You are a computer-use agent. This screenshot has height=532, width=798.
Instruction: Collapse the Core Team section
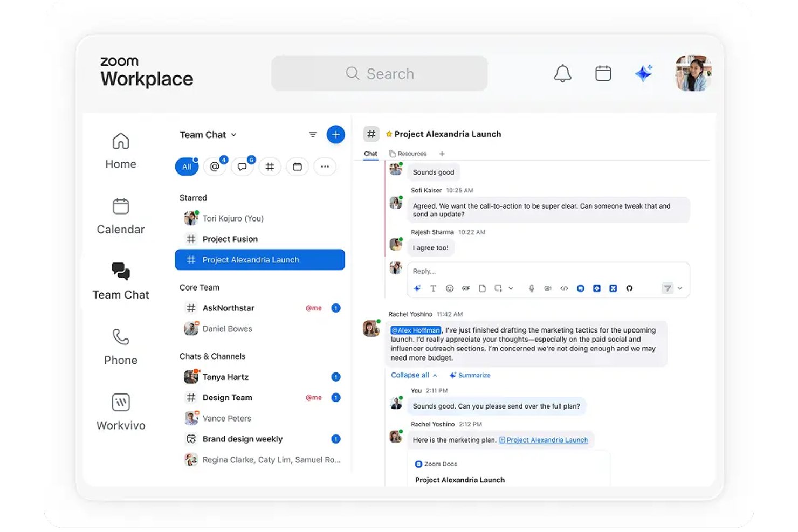pos(200,287)
